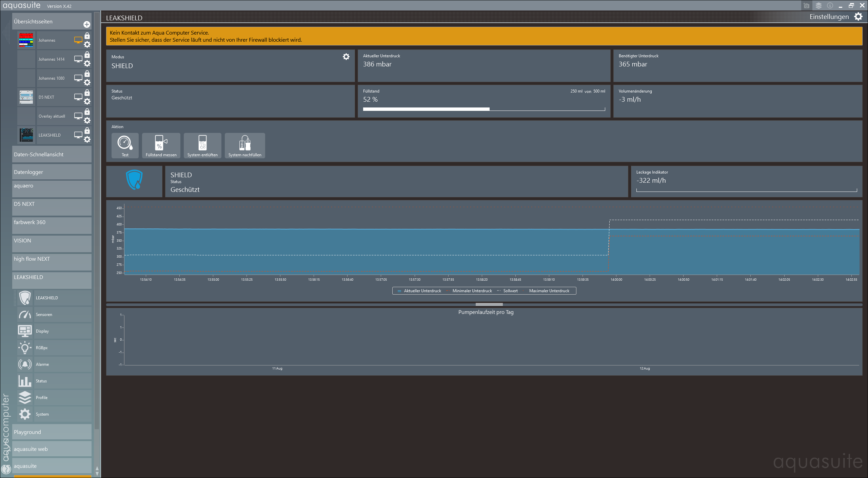Open Johannes overview page thumbnail
The width and height of the screenshot is (868, 478).
[x=26, y=40]
